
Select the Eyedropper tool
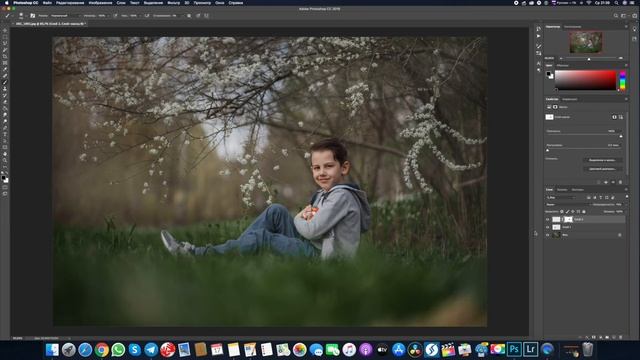[x=5, y=69]
